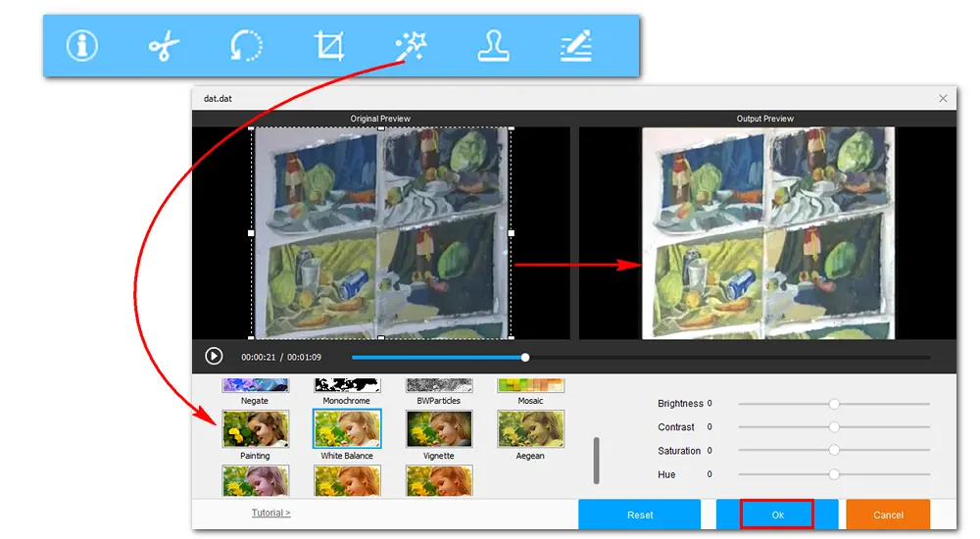
Task: Apply the Painting filter thumbnail
Action: coord(255,429)
